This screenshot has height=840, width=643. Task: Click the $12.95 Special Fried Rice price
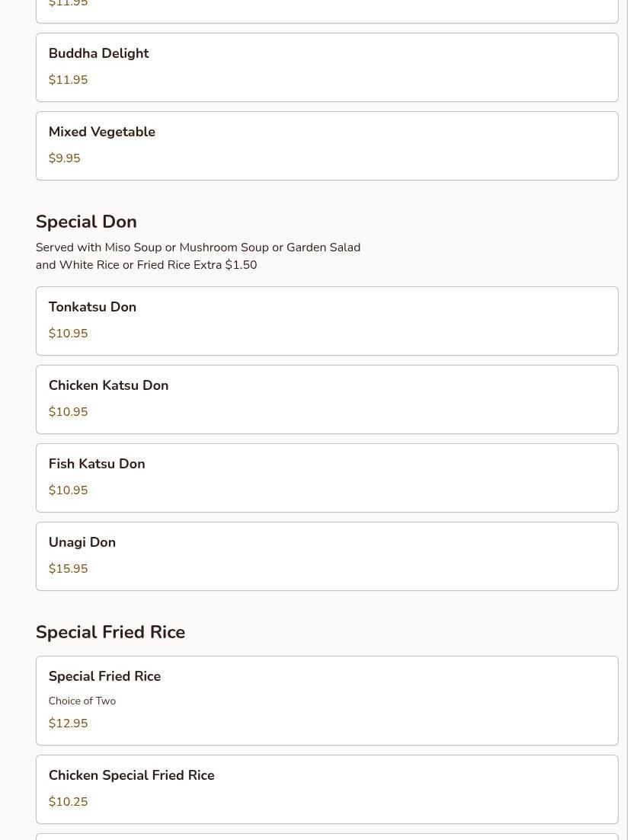point(68,723)
